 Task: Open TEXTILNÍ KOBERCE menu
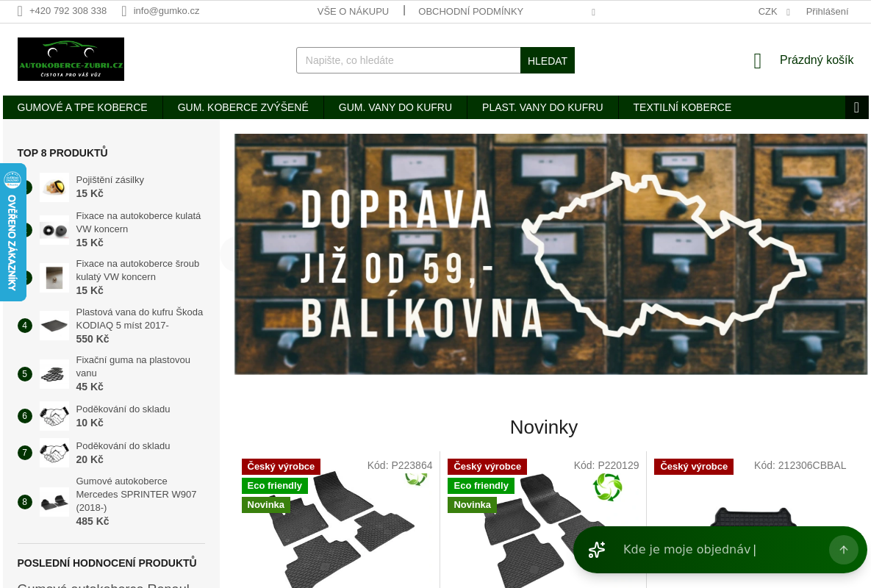[682, 107]
